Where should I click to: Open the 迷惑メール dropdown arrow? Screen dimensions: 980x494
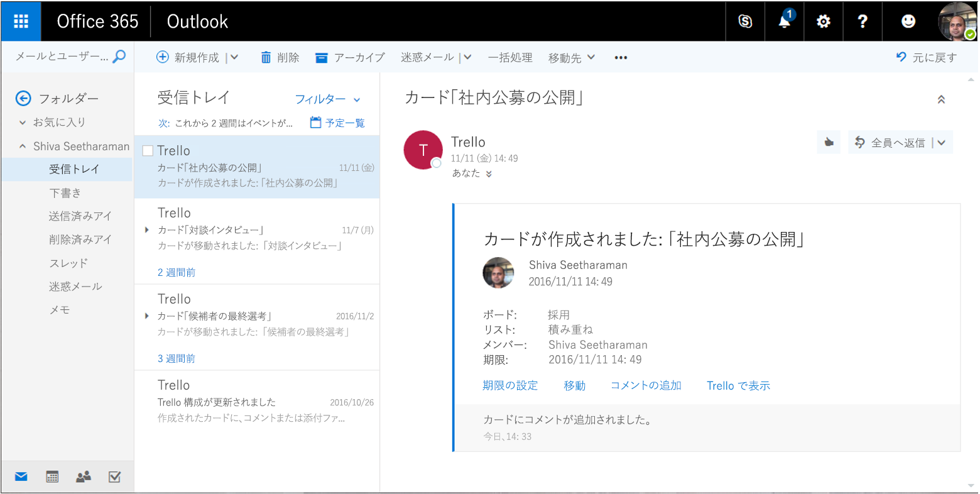pos(467,57)
